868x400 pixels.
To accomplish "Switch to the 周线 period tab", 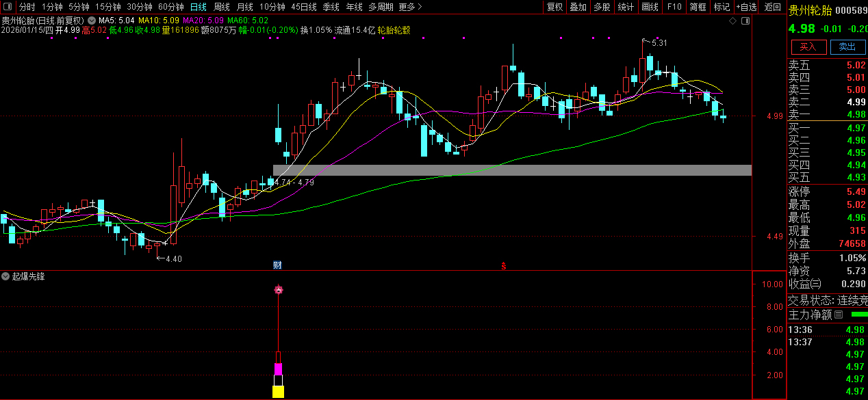I will pos(222,7).
